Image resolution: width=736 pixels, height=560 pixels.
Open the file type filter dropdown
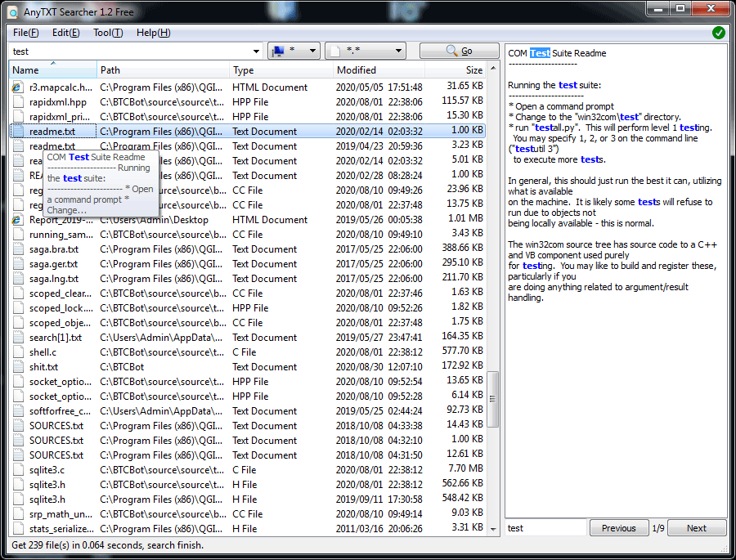click(397, 50)
